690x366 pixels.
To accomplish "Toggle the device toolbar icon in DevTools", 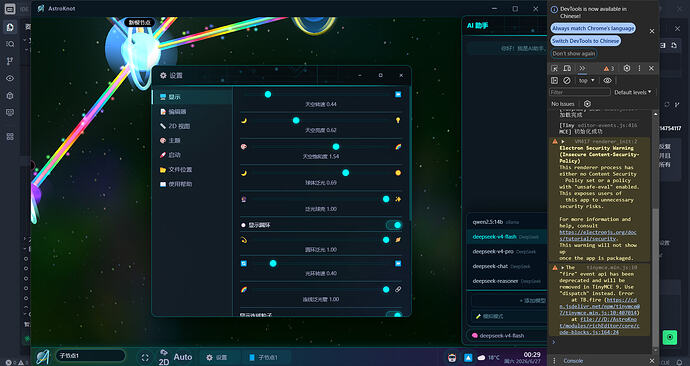I will coord(567,69).
